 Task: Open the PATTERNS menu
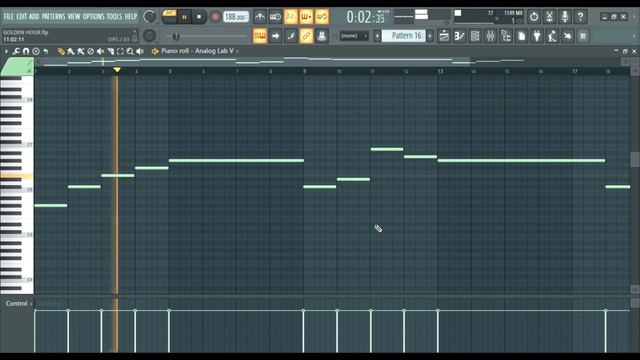coord(53,17)
